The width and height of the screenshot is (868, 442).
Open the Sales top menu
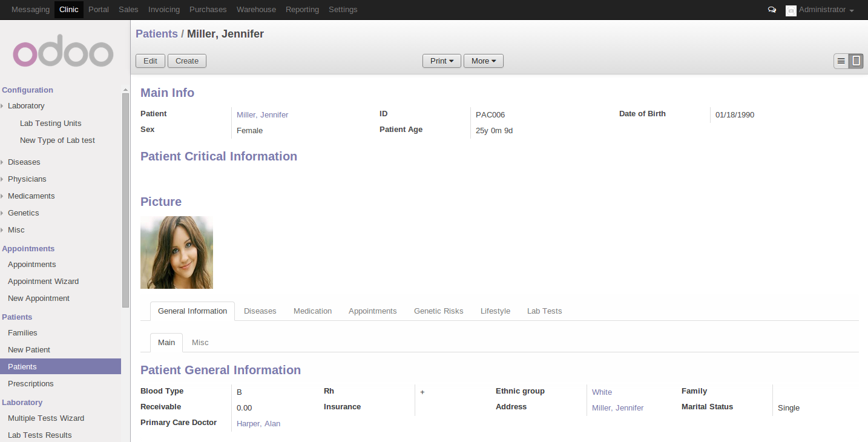point(128,10)
